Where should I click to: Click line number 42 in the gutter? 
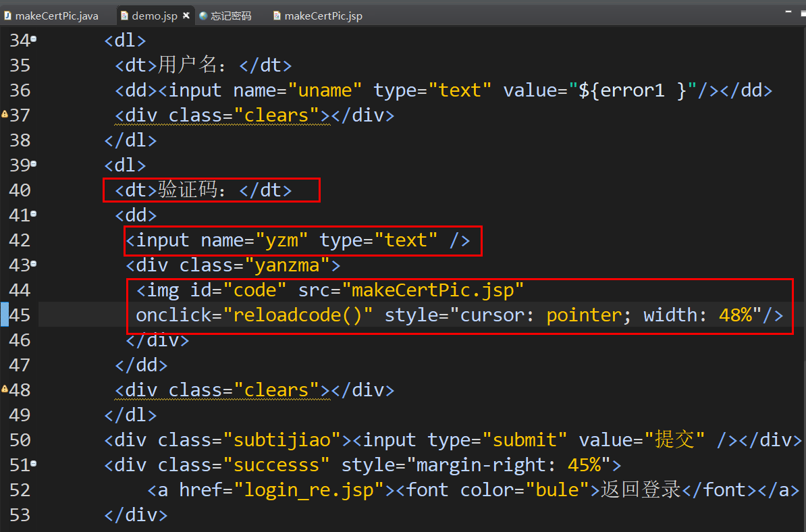(x=20, y=240)
